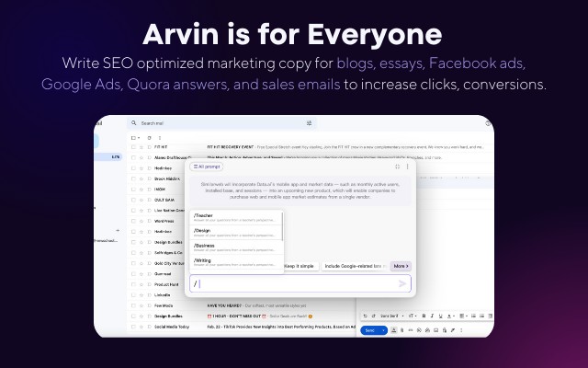The image size is (588, 368).
Task: Focus the Arvin prompt input field
Action: (300, 283)
